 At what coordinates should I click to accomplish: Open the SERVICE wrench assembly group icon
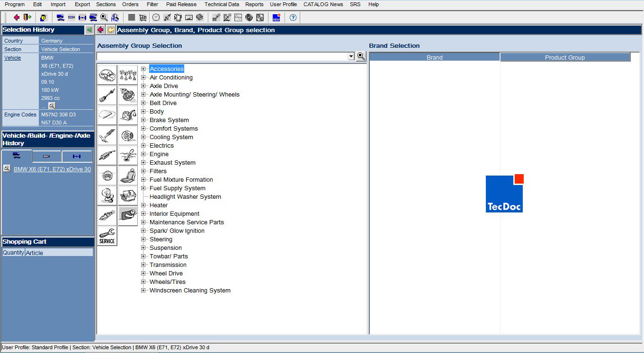[x=107, y=235]
